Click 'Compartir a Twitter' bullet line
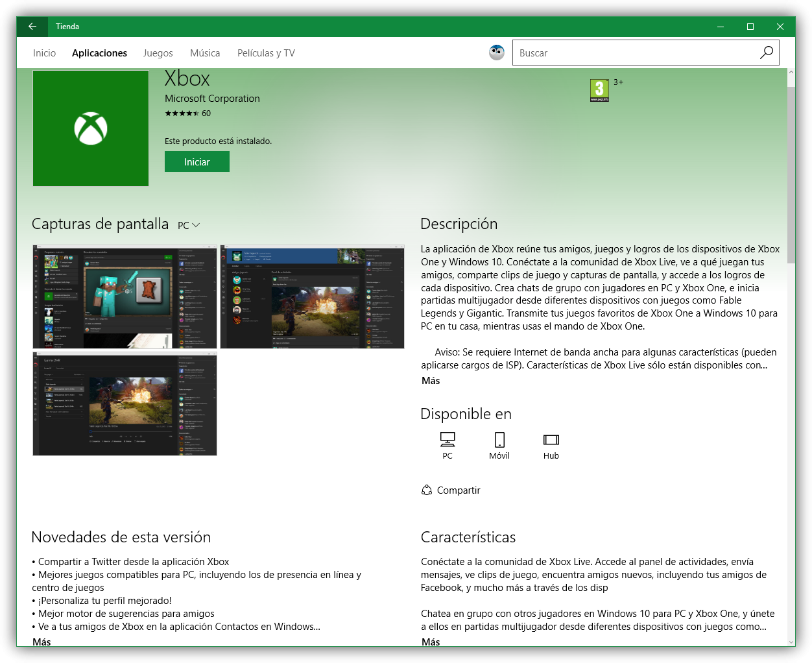Image resolution: width=812 pixels, height=663 pixels. point(130,562)
